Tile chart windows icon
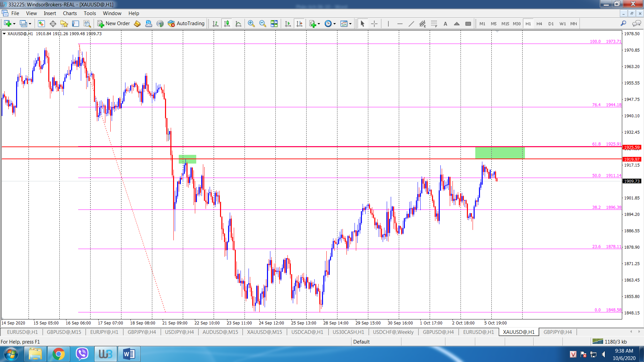Image resolution: width=644 pixels, height=362 pixels. pos(274,23)
